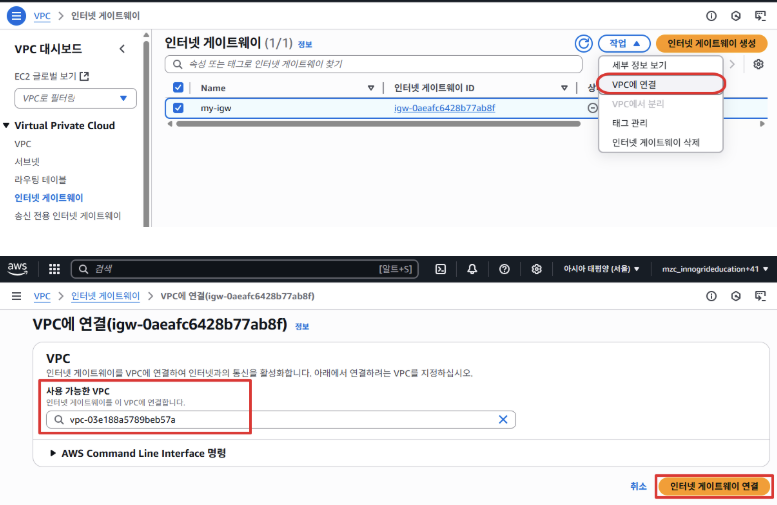Viewport: 777px width, 505px height.
Task: Expand AWS Command Line Interface 명령
Action: pos(138,453)
